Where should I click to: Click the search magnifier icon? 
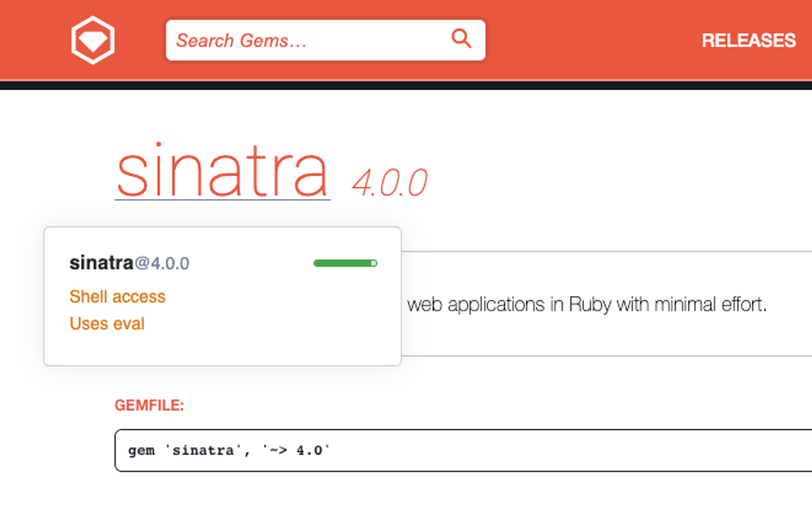[461, 39]
